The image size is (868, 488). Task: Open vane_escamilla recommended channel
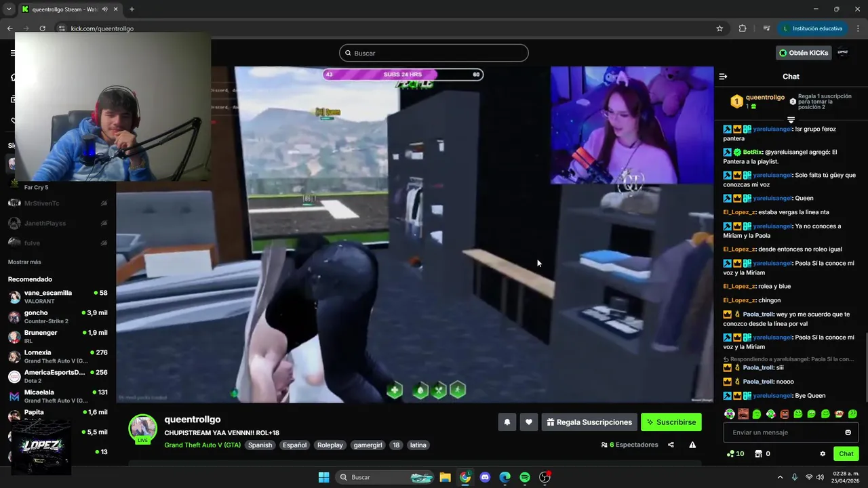coord(58,297)
